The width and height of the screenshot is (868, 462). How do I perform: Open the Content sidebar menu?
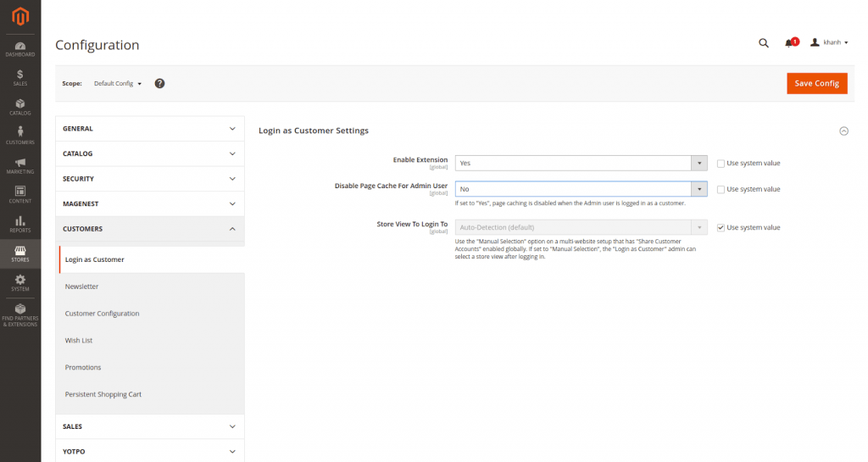[x=20, y=195]
